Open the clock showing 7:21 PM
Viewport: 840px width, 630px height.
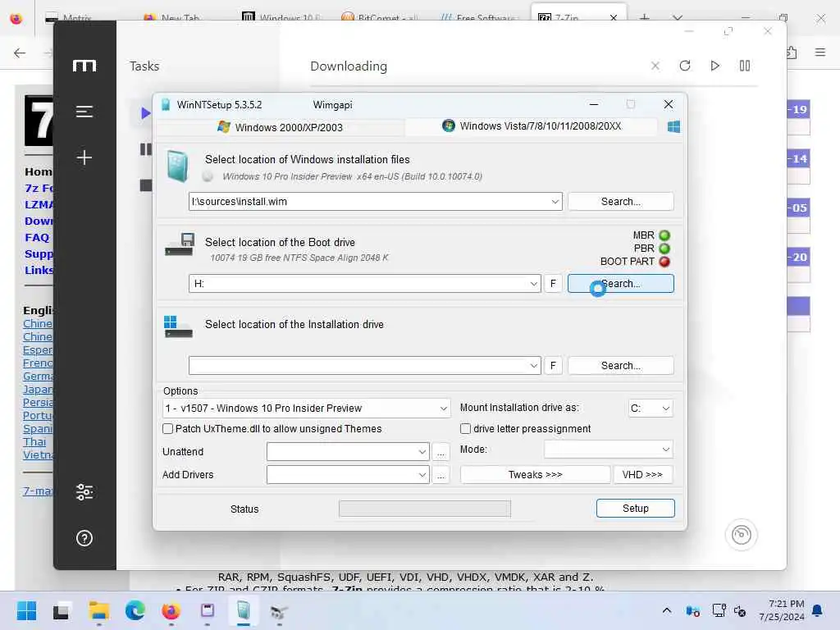pos(781,610)
